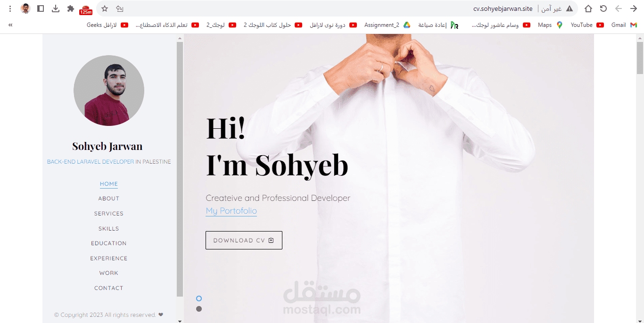Screen dimensions: 644x323
Task: Download the CV file
Action: [244, 240]
